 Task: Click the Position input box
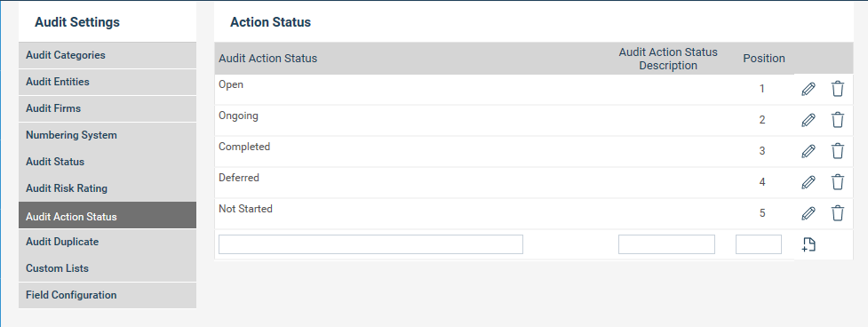(x=759, y=244)
